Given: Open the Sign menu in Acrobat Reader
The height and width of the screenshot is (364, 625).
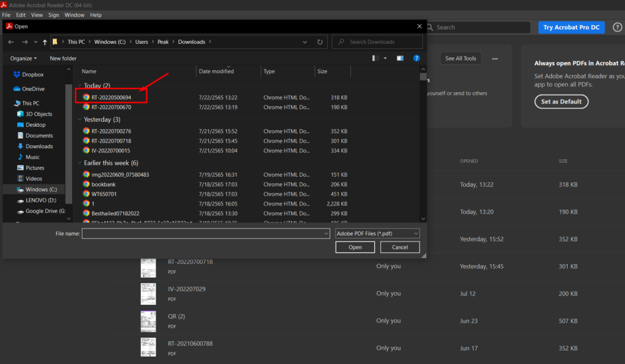Looking at the screenshot, I should pyautogui.click(x=53, y=15).
